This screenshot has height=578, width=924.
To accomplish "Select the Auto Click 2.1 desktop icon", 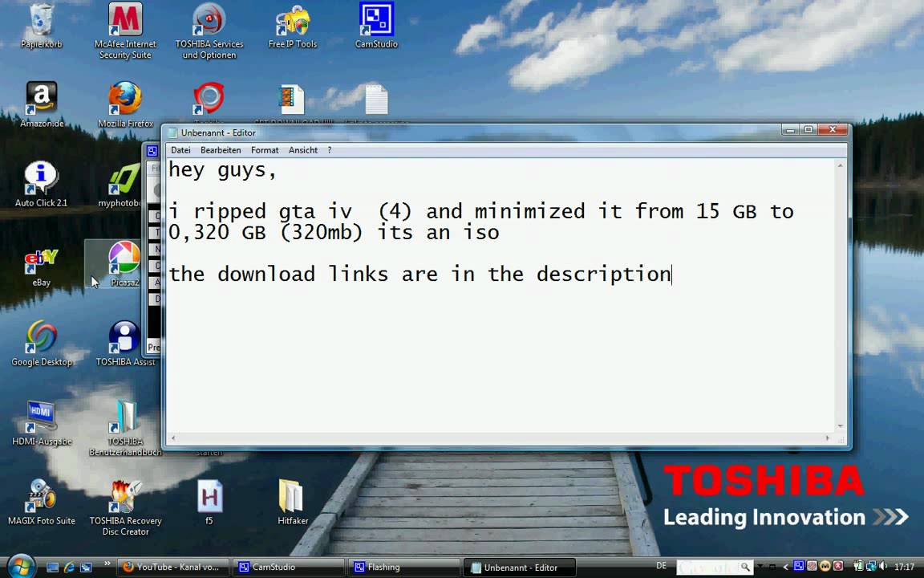I will (x=41, y=184).
